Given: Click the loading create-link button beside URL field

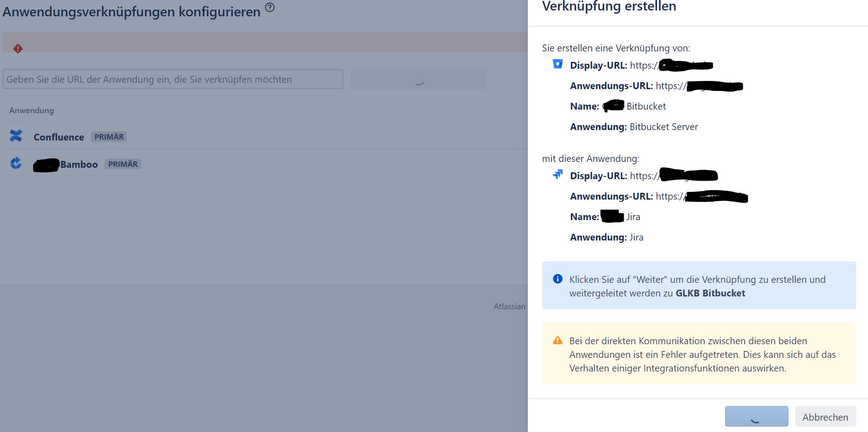Looking at the screenshot, I should (x=419, y=79).
